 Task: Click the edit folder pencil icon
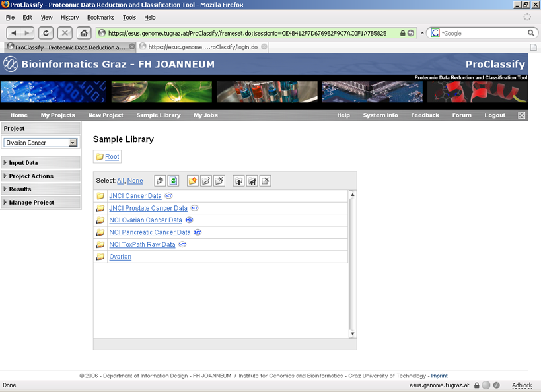pyautogui.click(x=206, y=181)
